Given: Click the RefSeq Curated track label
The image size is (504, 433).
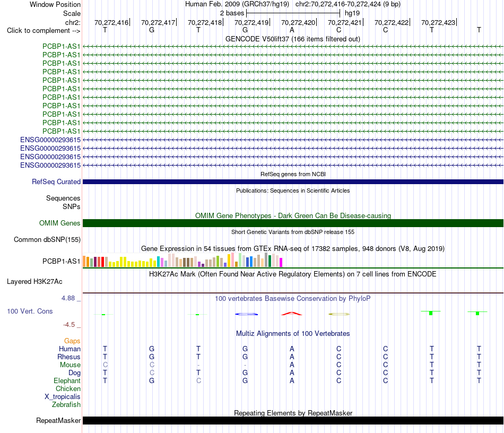Looking at the screenshot, I should 56,181.
